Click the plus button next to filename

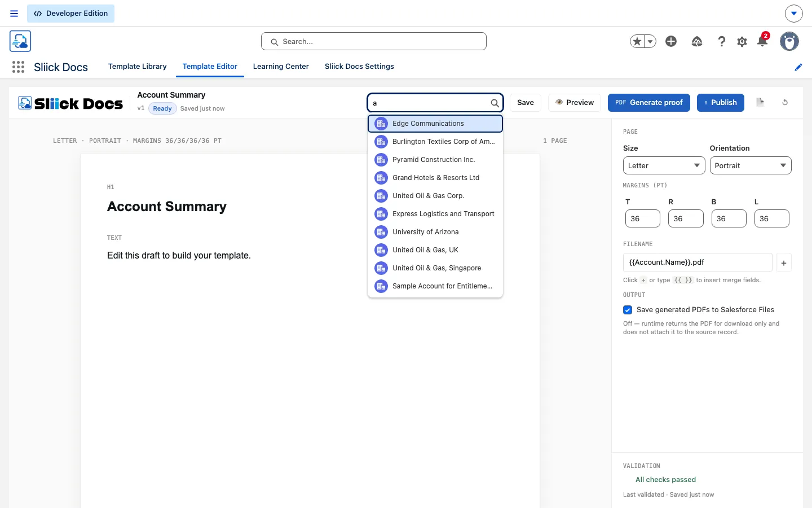(x=784, y=263)
